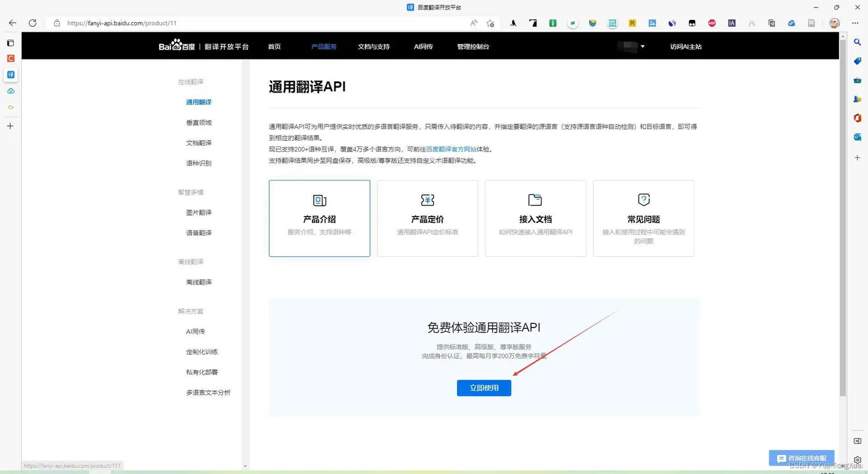Add page to favorites star icon

tap(490, 23)
